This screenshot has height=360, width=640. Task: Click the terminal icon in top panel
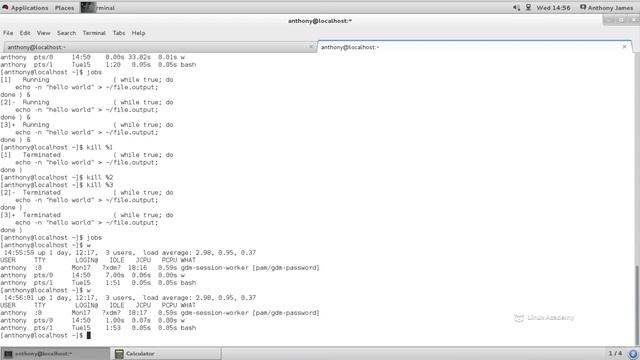tap(88, 7)
